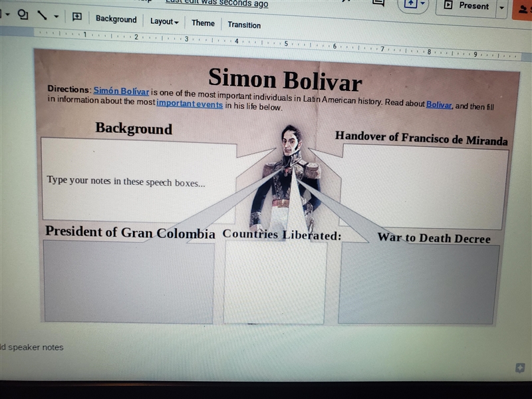Open the Transition panel
This screenshot has width=532, height=399.
[x=244, y=25]
